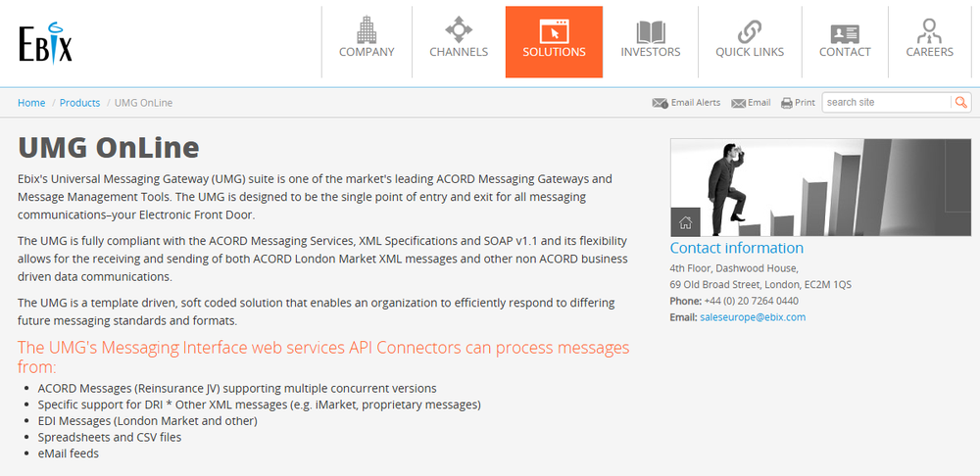Image resolution: width=980 pixels, height=476 pixels.
Task: Click the Print printer icon
Action: click(x=787, y=103)
